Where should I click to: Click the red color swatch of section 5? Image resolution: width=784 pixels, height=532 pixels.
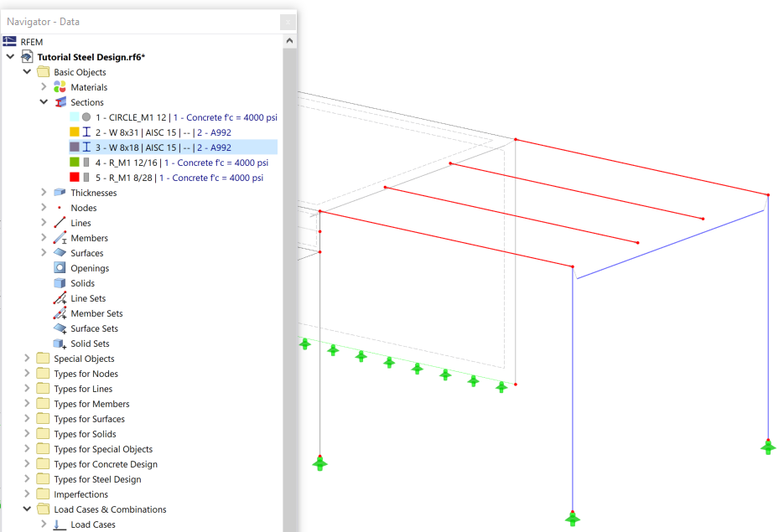tap(73, 177)
